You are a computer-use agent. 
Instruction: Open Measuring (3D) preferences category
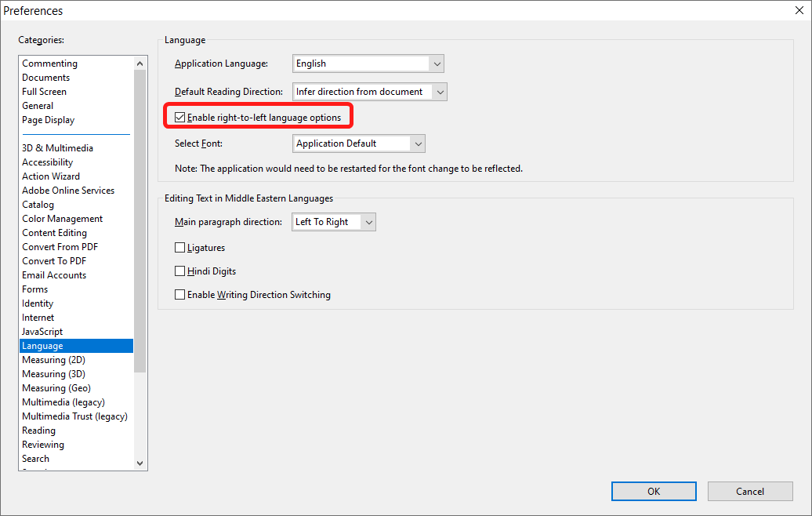click(x=53, y=374)
